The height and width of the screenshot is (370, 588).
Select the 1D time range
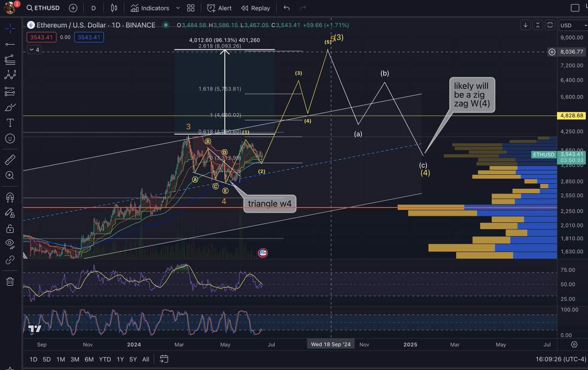(x=33, y=359)
